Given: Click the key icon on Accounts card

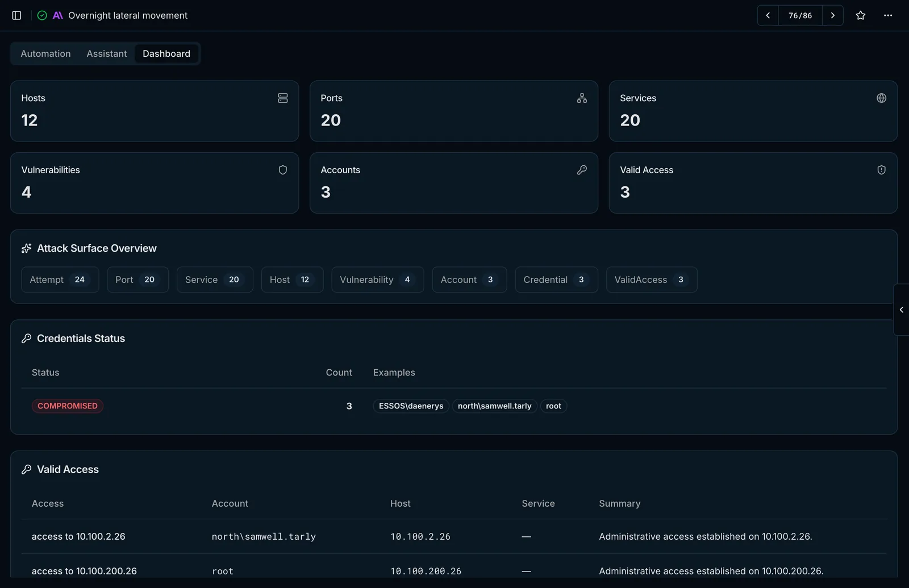Looking at the screenshot, I should (582, 170).
